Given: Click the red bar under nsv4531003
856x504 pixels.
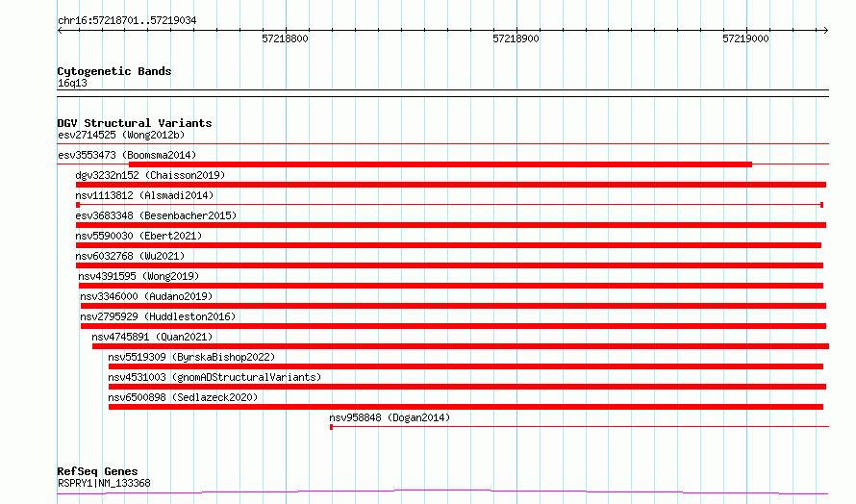Looking at the screenshot, I should (x=467, y=387).
